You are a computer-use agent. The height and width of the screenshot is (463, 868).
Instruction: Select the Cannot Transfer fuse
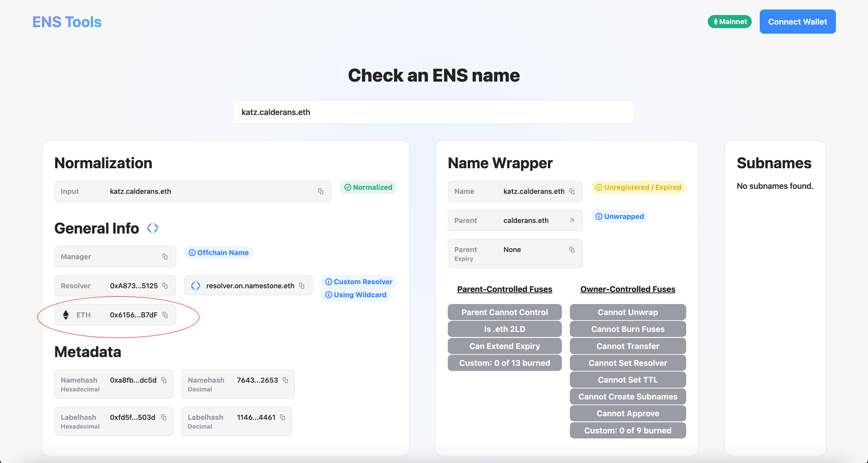click(628, 346)
